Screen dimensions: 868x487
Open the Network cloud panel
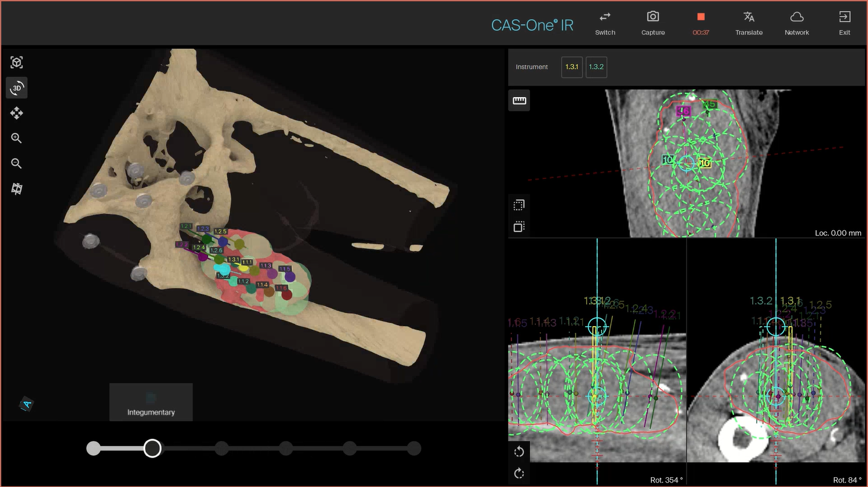tap(797, 22)
